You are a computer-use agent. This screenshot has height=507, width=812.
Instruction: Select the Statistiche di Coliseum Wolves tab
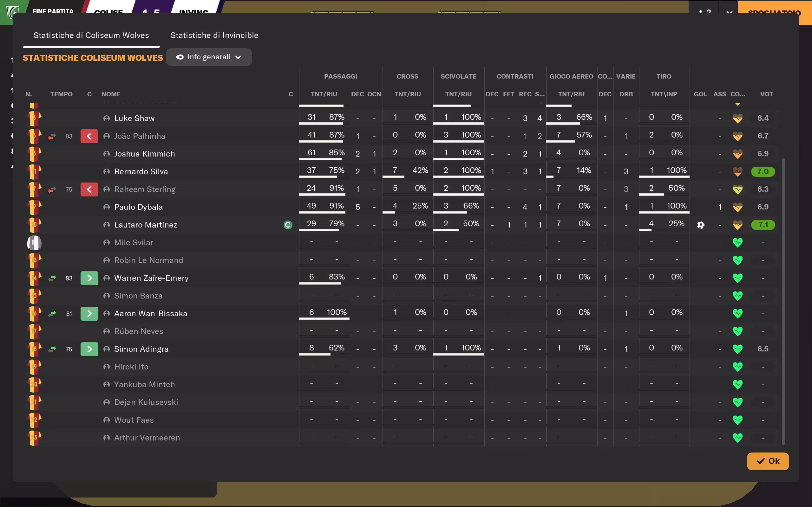tap(91, 35)
